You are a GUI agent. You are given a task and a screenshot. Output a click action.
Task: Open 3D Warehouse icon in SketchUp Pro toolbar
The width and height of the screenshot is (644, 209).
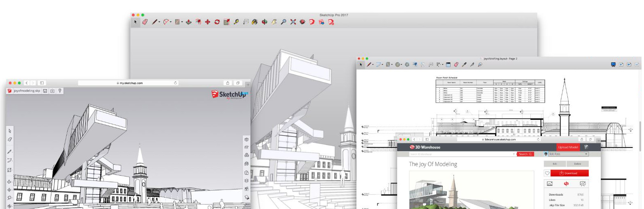point(303,22)
